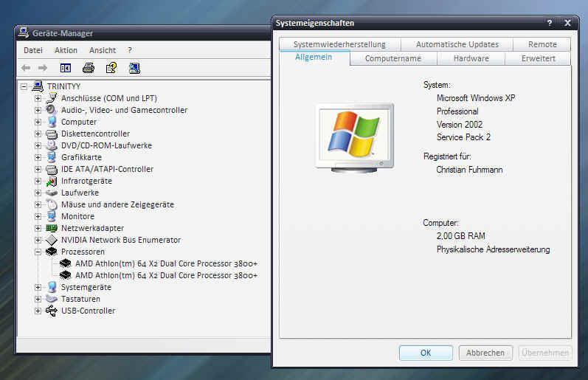This screenshot has width=588, height=380.
Task: Select the Infrarotgeräte tree label
Action: [86, 181]
